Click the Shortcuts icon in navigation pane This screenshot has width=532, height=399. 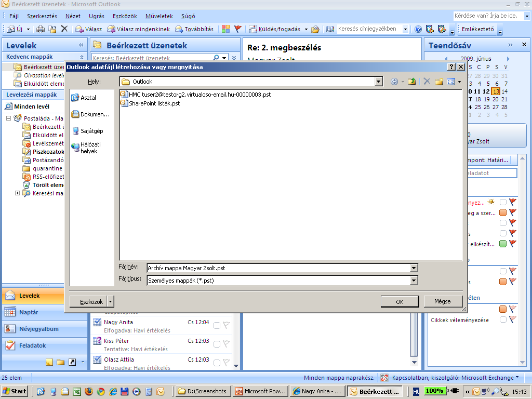(72, 362)
